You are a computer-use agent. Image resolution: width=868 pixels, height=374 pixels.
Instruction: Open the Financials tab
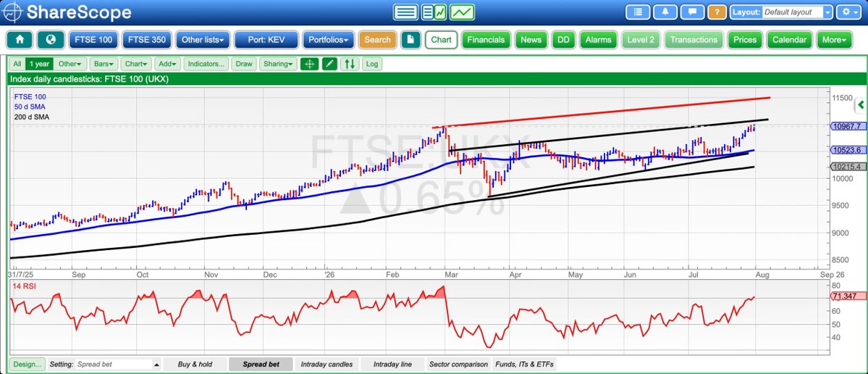(x=486, y=40)
